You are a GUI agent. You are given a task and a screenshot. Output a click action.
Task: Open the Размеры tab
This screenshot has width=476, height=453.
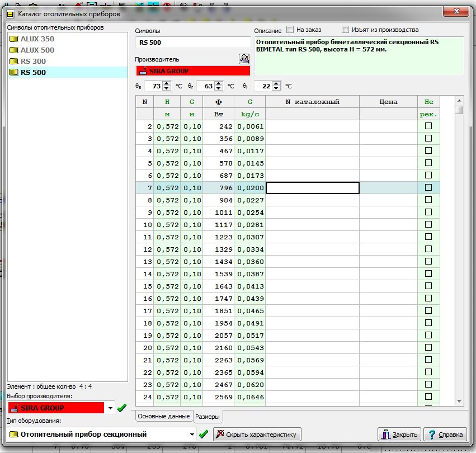click(208, 417)
